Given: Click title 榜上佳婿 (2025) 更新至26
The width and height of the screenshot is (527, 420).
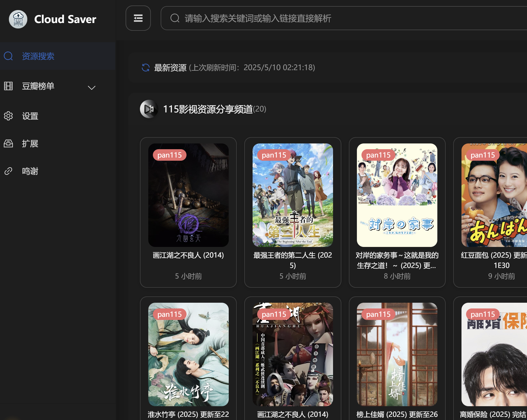Looking at the screenshot, I should pos(397,414).
